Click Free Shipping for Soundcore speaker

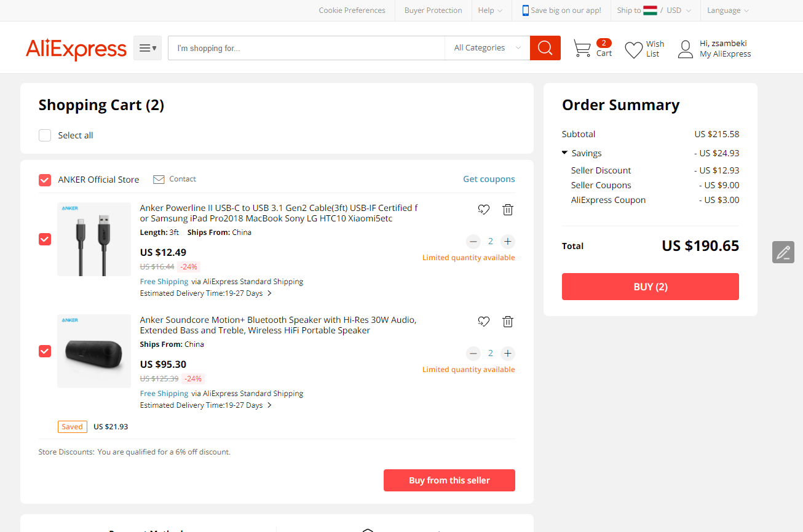(164, 394)
